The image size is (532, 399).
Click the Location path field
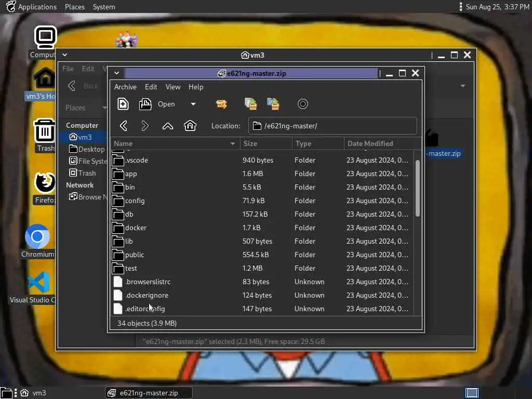pos(332,126)
